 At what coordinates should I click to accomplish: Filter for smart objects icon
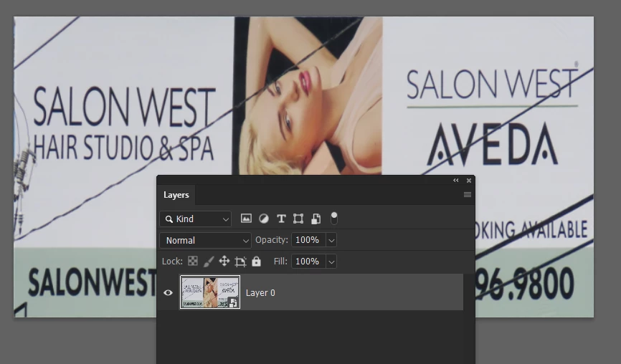pos(316,219)
